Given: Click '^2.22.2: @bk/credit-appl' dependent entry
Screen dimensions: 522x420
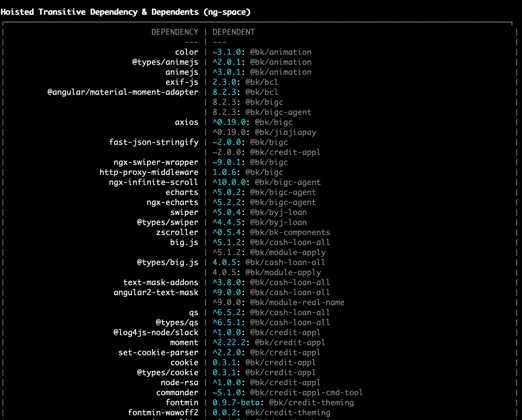Looking at the screenshot, I should pos(269,343).
